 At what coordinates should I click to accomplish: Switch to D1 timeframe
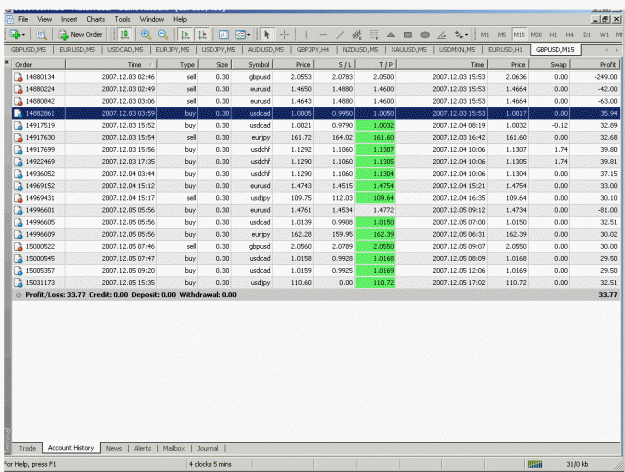pos(587,35)
